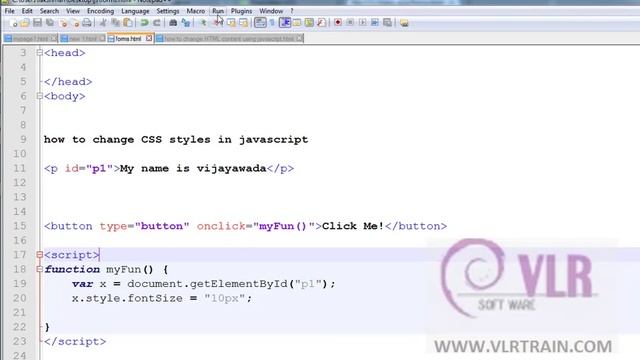Open the Language menu
Viewport: 640px width, 360px height.
point(135,11)
